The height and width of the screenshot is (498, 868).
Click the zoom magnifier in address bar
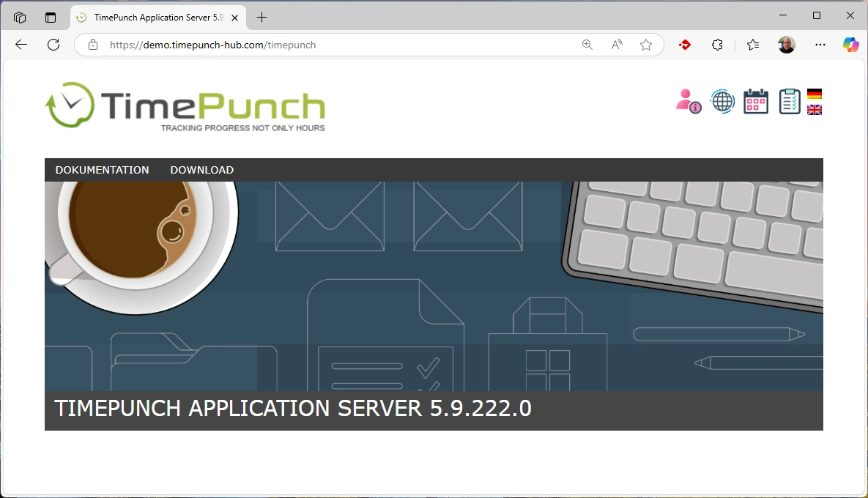point(587,45)
